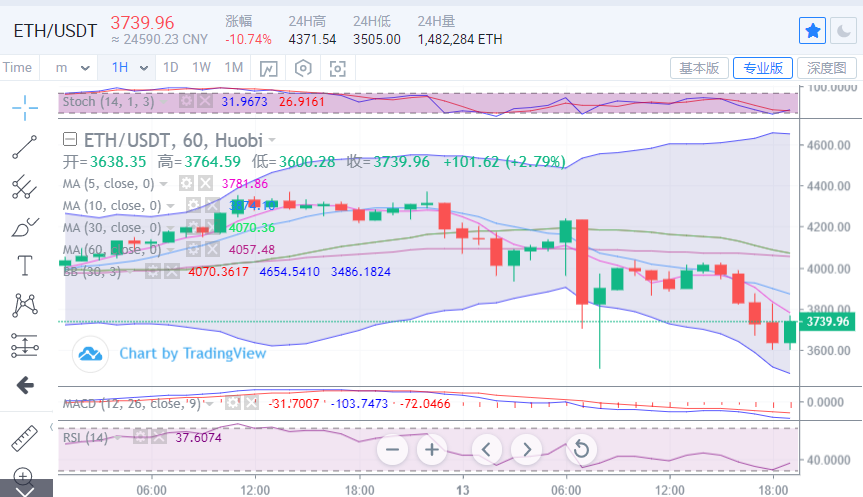
Task: Click the 24H高 value 4371.54
Action: [312, 40]
